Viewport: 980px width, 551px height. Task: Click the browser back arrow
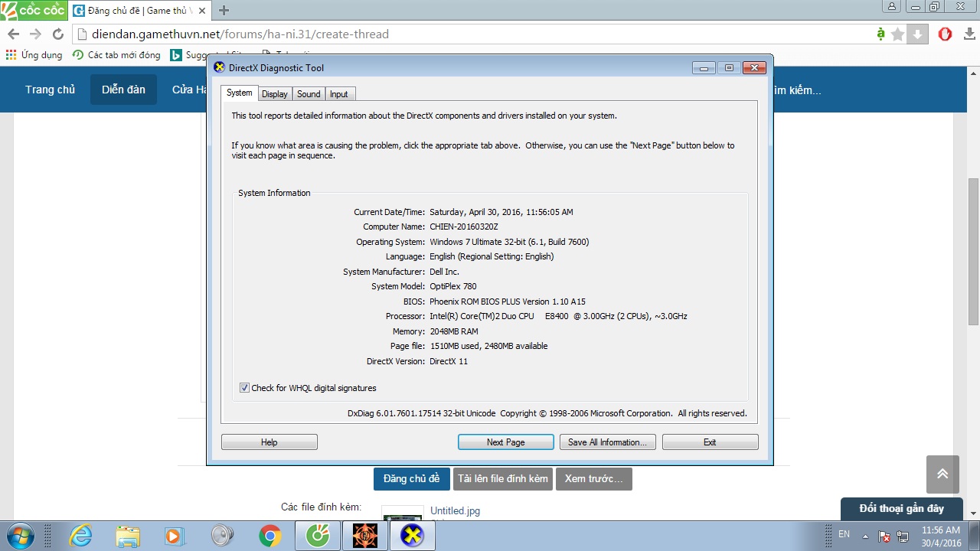point(13,34)
